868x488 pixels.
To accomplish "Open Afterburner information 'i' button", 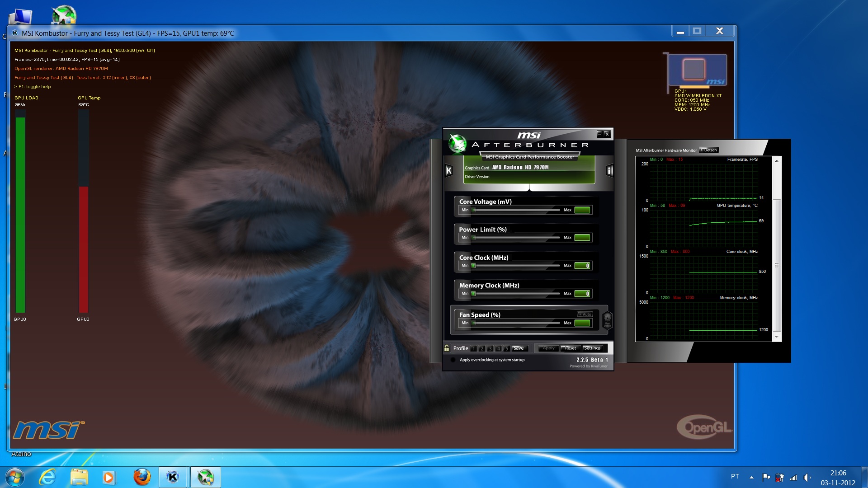I will 609,170.
